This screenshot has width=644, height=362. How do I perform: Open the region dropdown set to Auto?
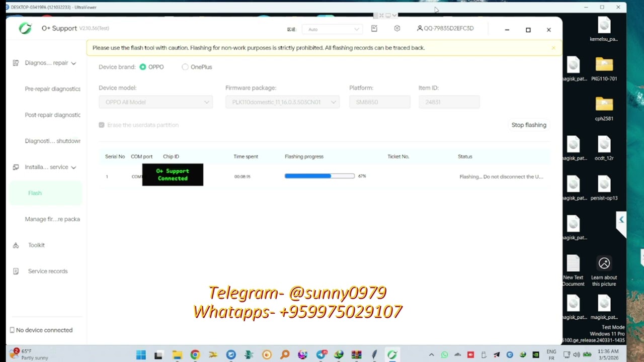(x=332, y=29)
